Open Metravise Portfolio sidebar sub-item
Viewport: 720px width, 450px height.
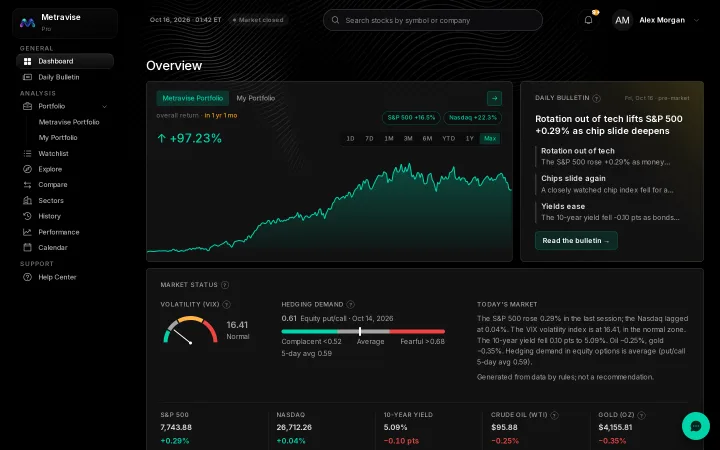point(69,122)
